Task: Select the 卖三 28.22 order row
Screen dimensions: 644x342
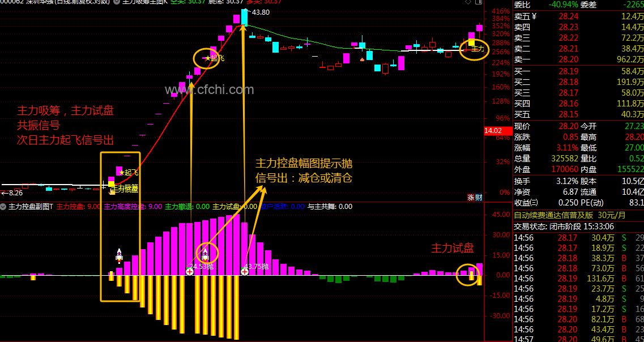Action: [579, 38]
